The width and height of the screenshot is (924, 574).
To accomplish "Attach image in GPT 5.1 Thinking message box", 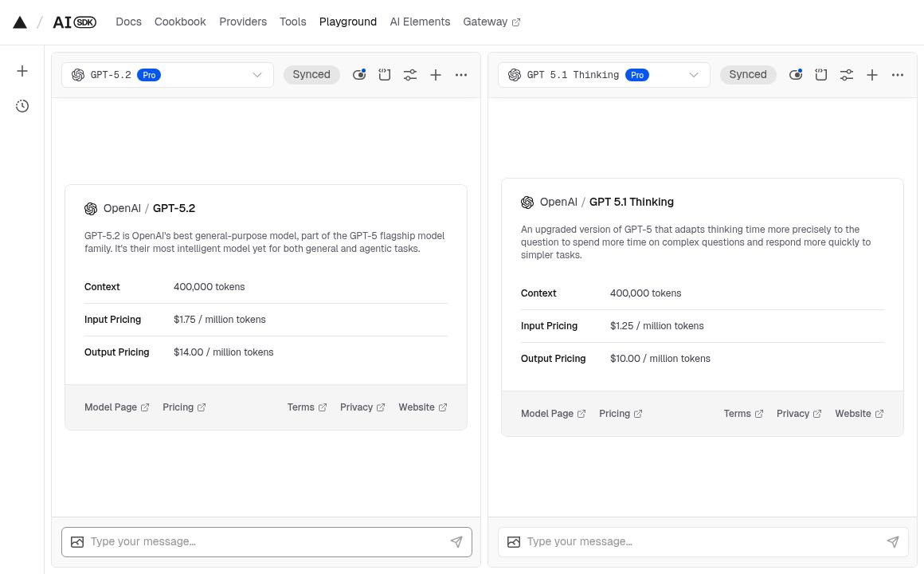I will click(514, 542).
